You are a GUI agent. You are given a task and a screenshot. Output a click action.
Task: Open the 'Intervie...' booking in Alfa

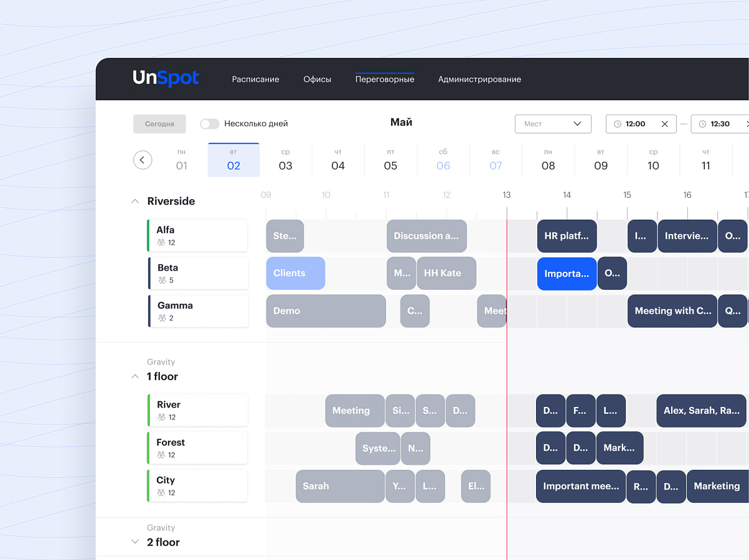687,236
